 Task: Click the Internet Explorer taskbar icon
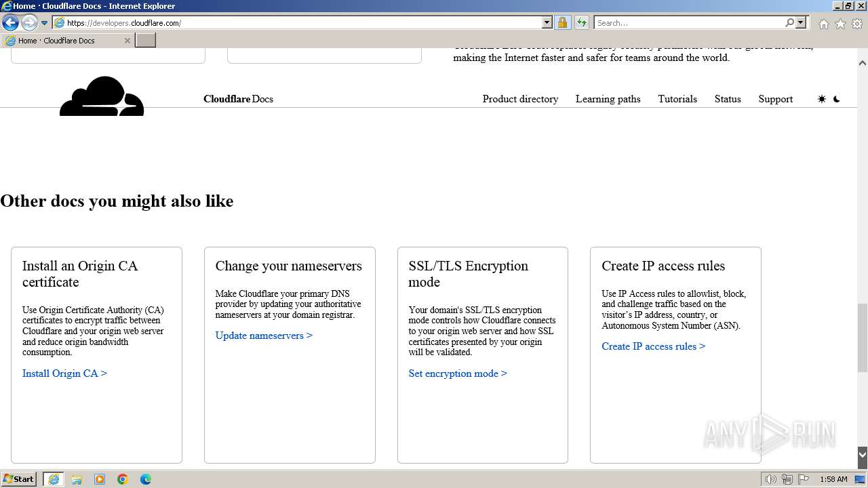[x=54, y=479]
